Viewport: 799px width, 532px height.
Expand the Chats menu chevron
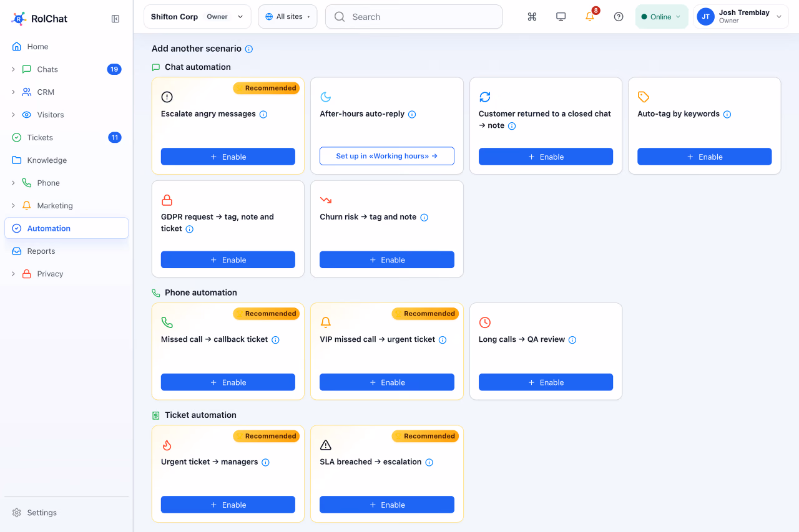pos(13,69)
